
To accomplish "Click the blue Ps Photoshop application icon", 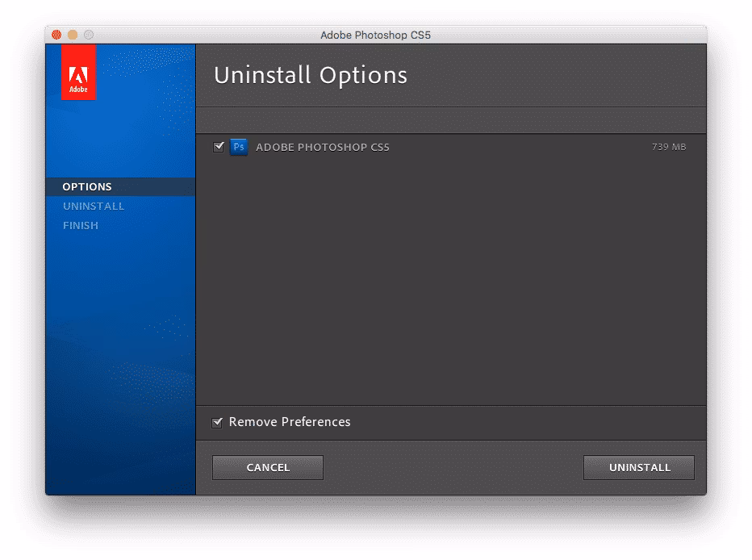I will pyautogui.click(x=239, y=147).
